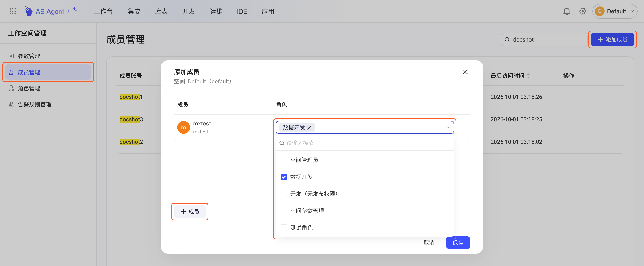The image size is (644, 266).
Task: Open the 开发 menu
Action: (x=189, y=11)
